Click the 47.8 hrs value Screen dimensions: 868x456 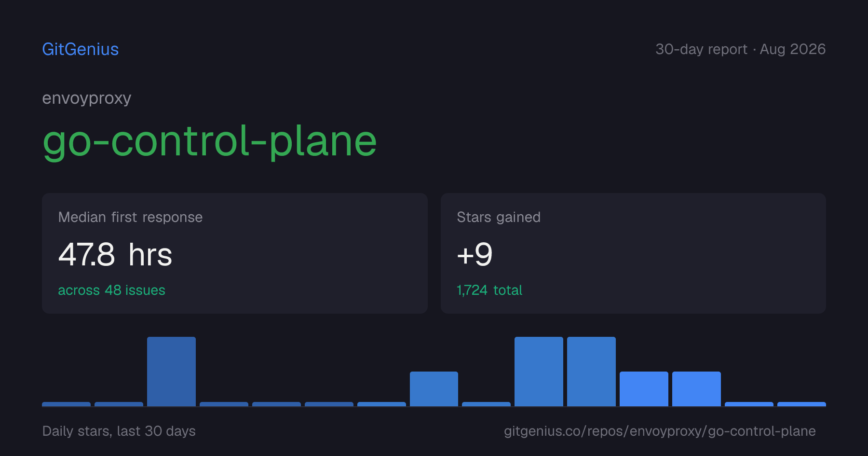[115, 255]
